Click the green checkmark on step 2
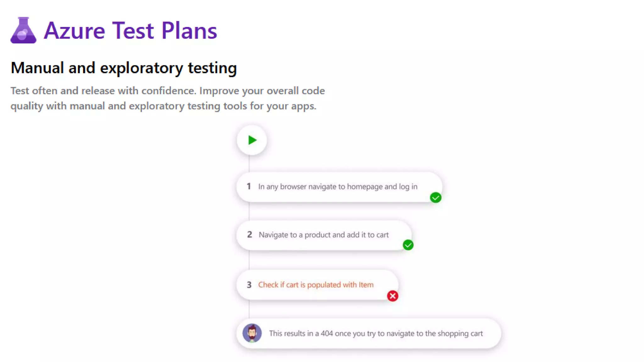Screen dimensions: 644x362 pyautogui.click(x=408, y=245)
